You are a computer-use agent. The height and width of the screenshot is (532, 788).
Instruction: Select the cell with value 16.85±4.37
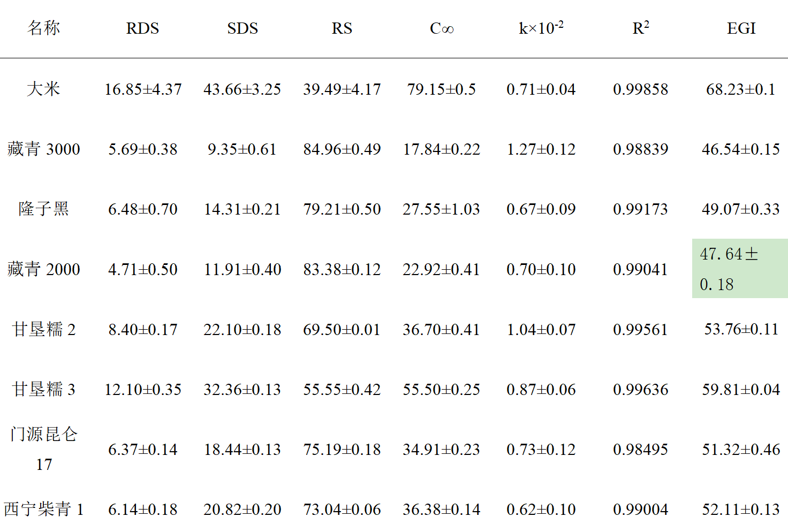(142, 89)
